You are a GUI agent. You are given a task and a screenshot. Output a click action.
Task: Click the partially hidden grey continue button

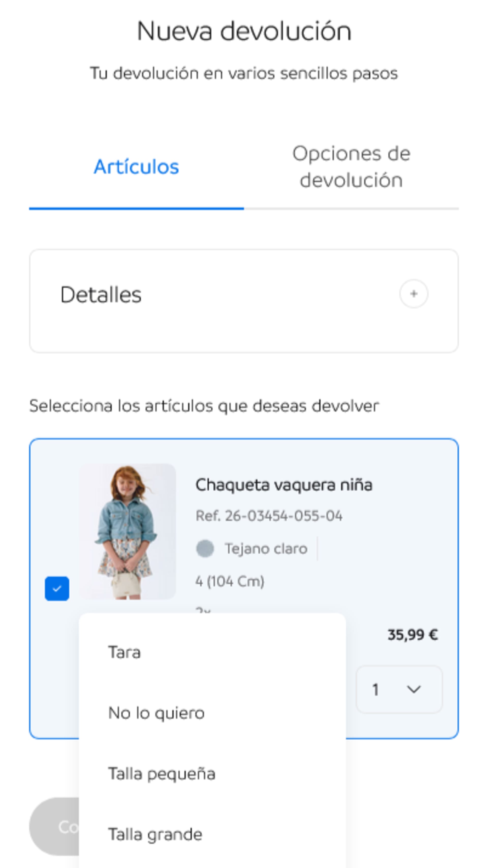click(x=54, y=827)
